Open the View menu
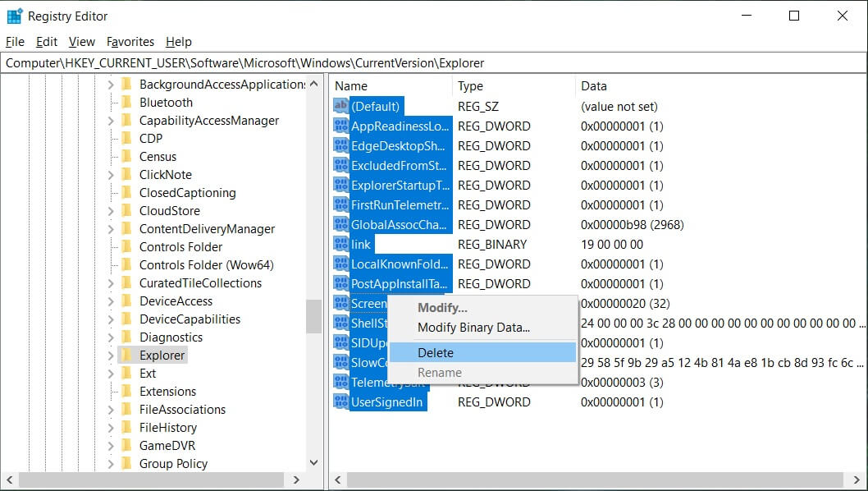868x491 pixels. click(x=81, y=41)
